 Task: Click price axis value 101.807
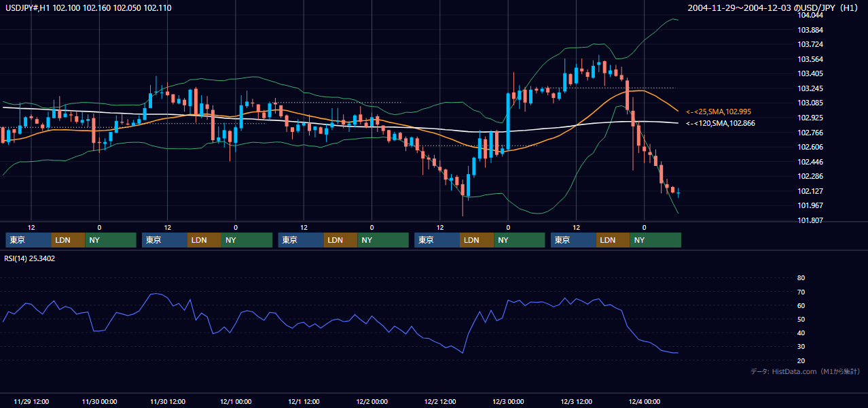click(x=810, y=220)
